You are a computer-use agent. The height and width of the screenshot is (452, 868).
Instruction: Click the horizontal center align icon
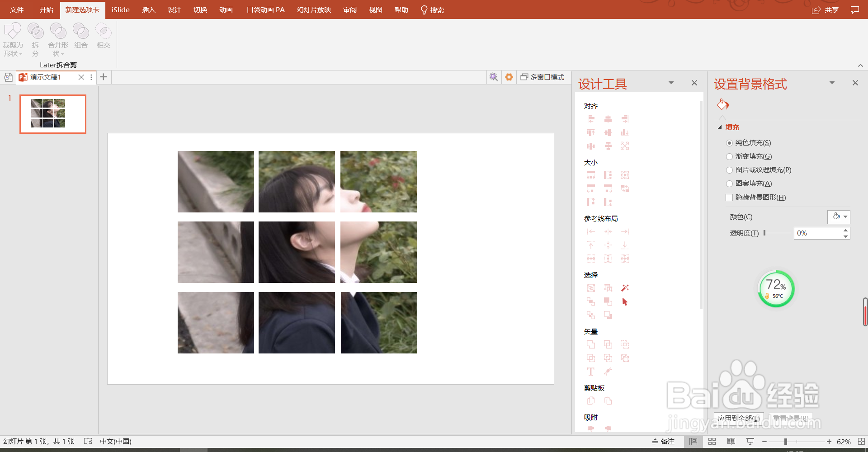608,119
